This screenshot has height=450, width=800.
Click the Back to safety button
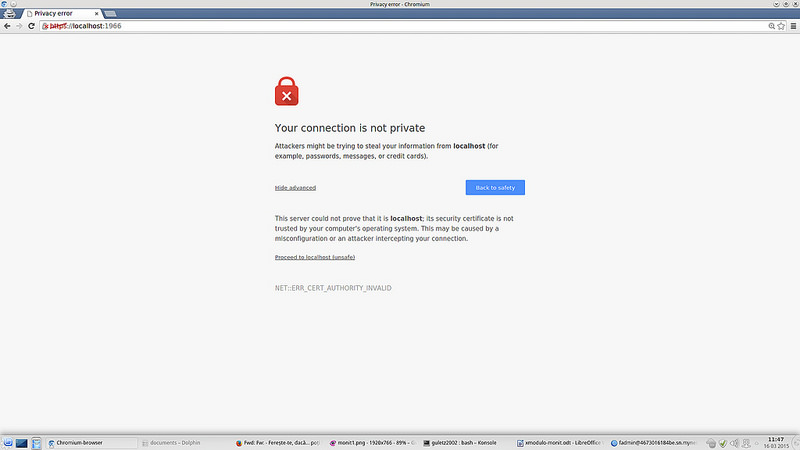coord(495,188)
